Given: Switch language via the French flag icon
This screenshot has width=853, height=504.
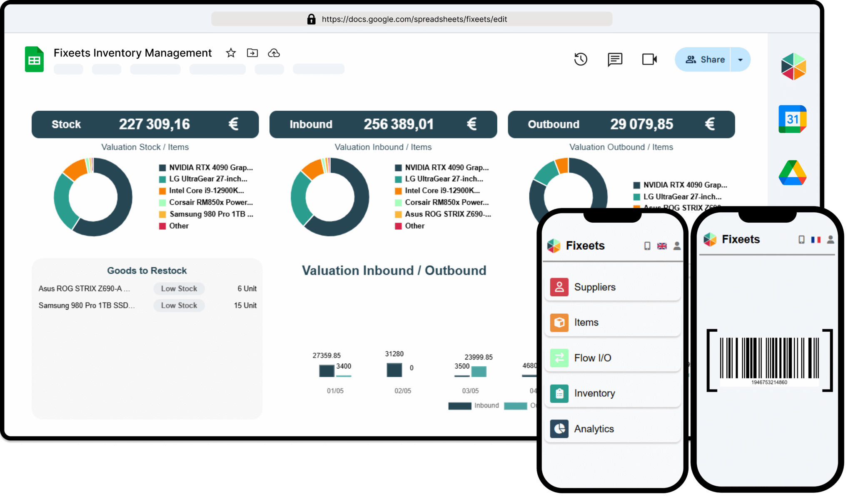Looking at the screenshot, I should [816, 240].
